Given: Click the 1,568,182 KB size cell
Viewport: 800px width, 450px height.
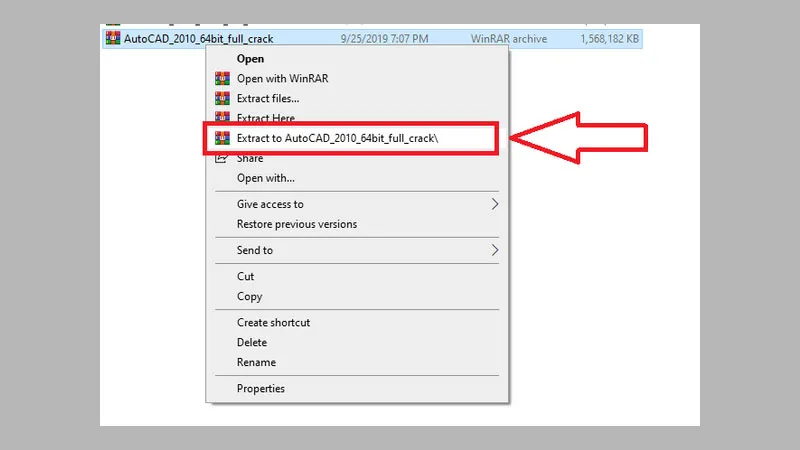Looking at the screenshot, I should [609, 39].
